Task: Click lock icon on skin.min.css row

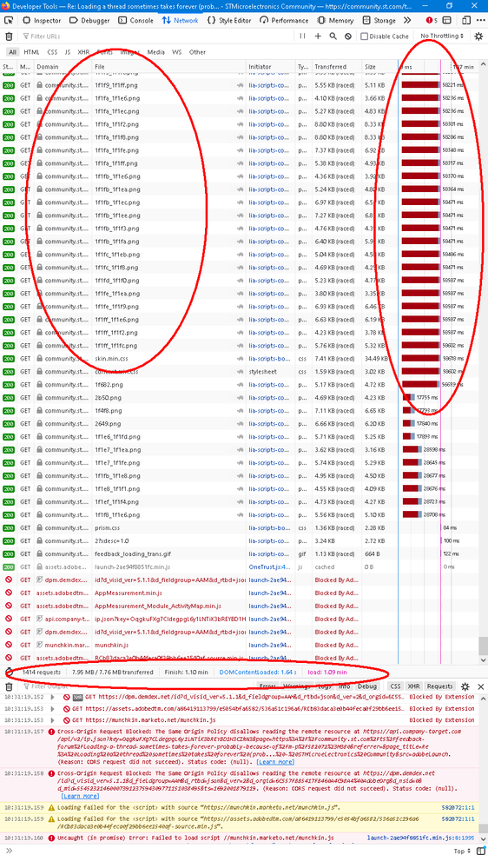Action: click(x=39, y=359)
